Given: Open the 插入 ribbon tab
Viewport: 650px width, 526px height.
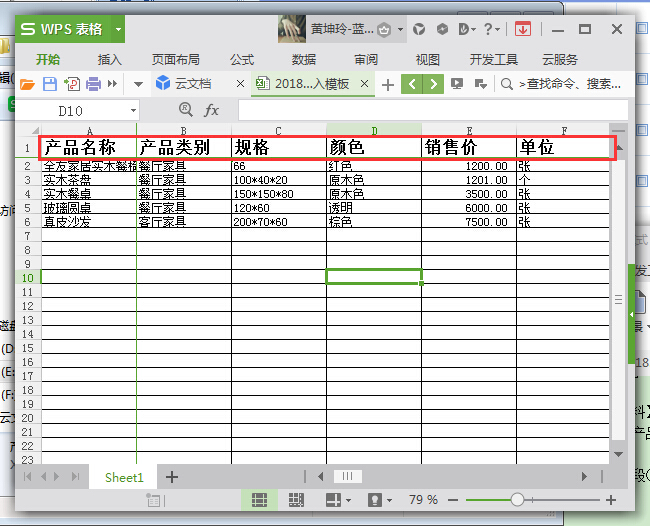Looking at the screenshot, I should click(x=109, y=59).
